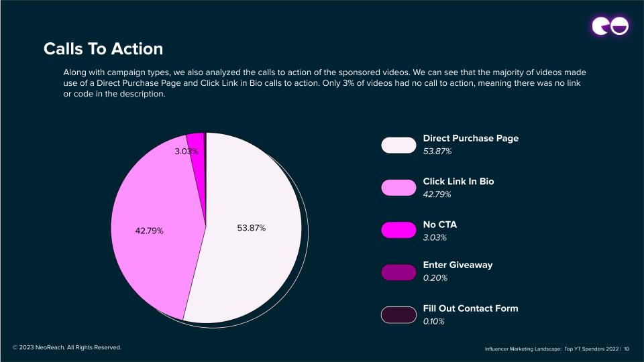Select the Click Link In Bio swatch
644x362 pixels.
pos(398,187)
